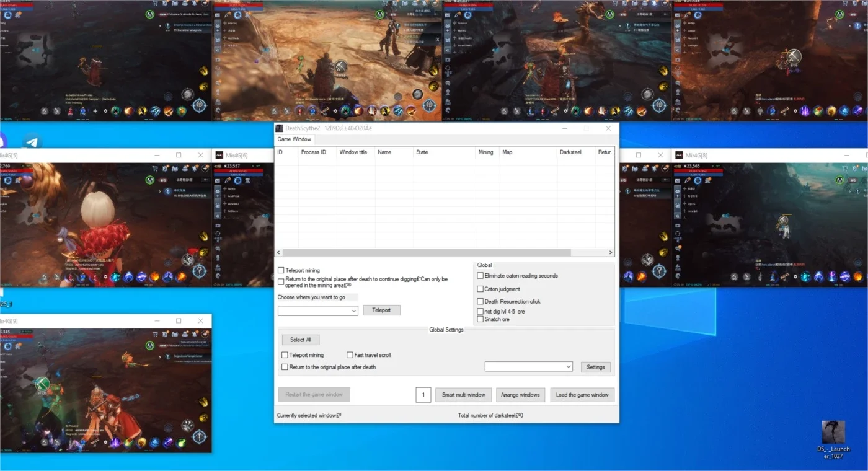Click the Name column header
The image size is (868, 471).
coord(394,152)
